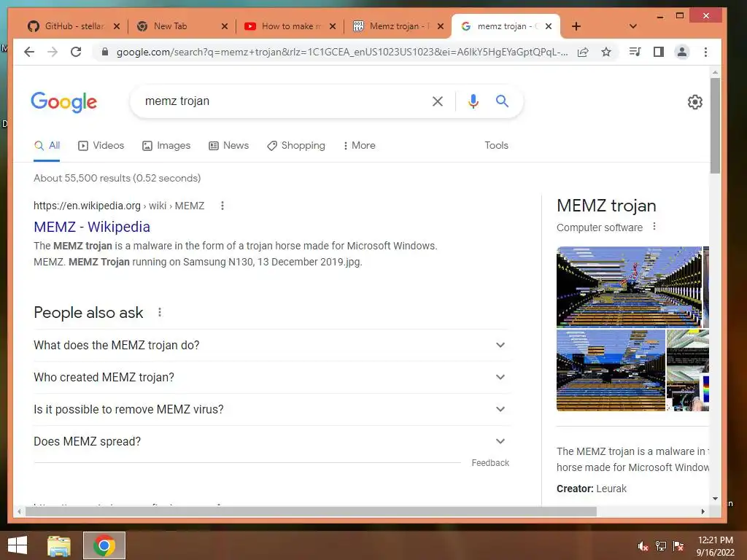Expand Is it possible to remove MEMZ virus?
Image resolution: width=747 pixels, height=560 pixels.
click(x=271, y=410)
